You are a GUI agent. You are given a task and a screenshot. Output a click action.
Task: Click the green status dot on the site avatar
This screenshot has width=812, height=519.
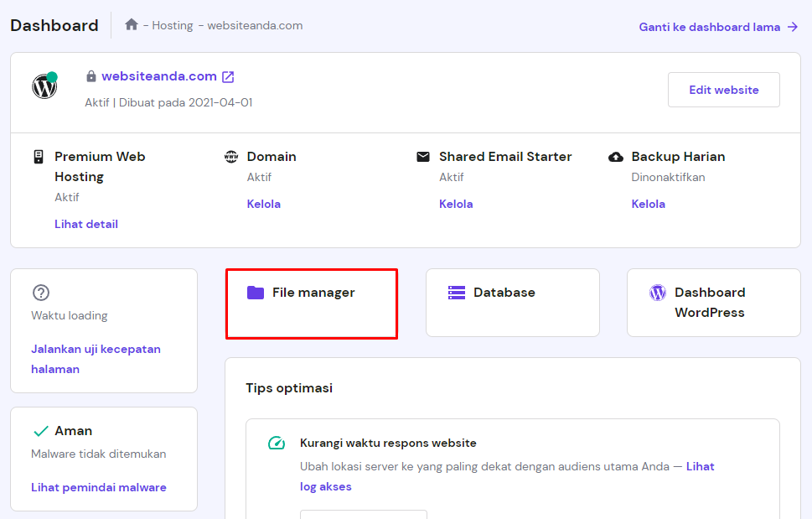click(56, 75)
